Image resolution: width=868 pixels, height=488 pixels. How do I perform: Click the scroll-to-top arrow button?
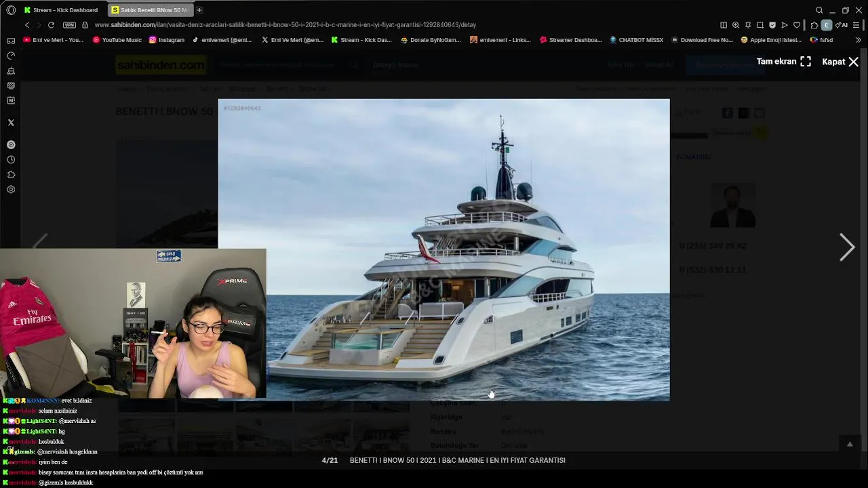click(850, 444)
